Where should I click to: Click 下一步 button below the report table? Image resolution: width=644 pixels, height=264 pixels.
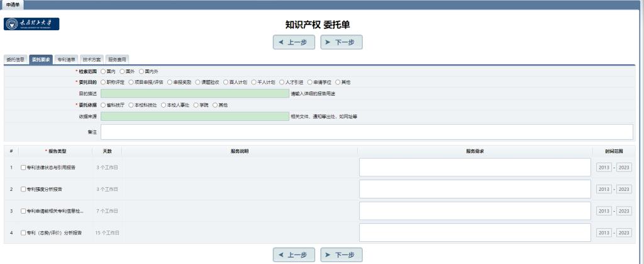click(341, 255)
